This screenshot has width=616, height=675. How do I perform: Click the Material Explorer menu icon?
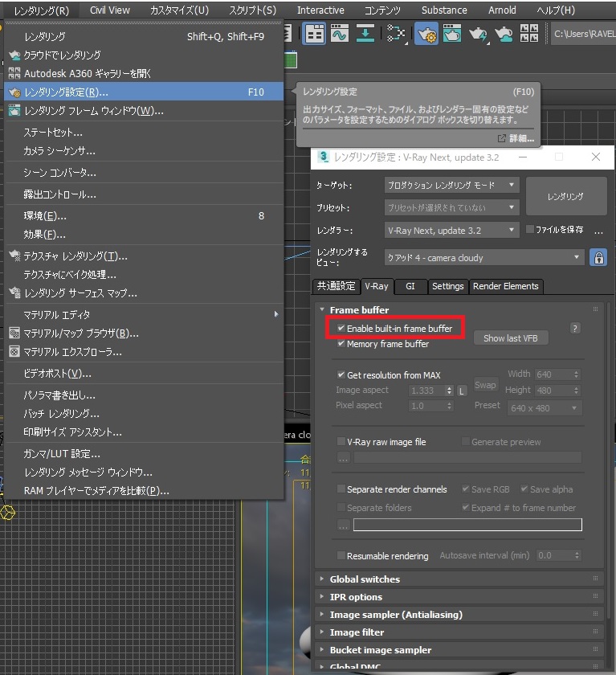14,352
